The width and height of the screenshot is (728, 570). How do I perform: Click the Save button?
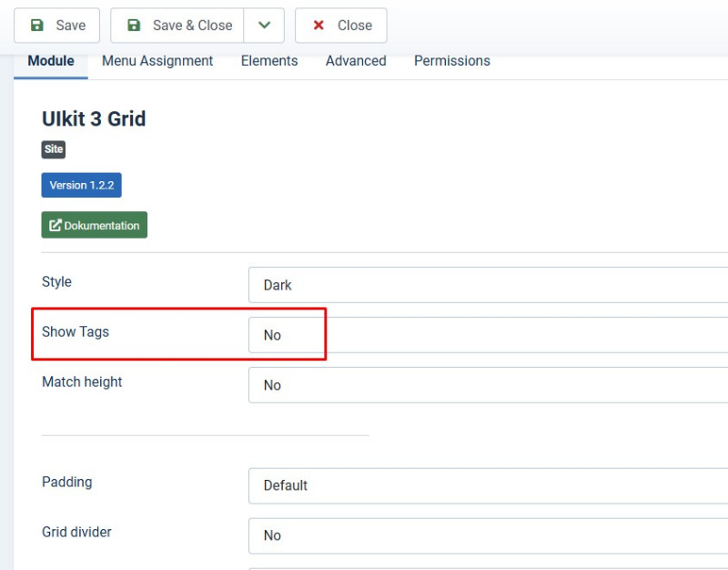(56, 25)
